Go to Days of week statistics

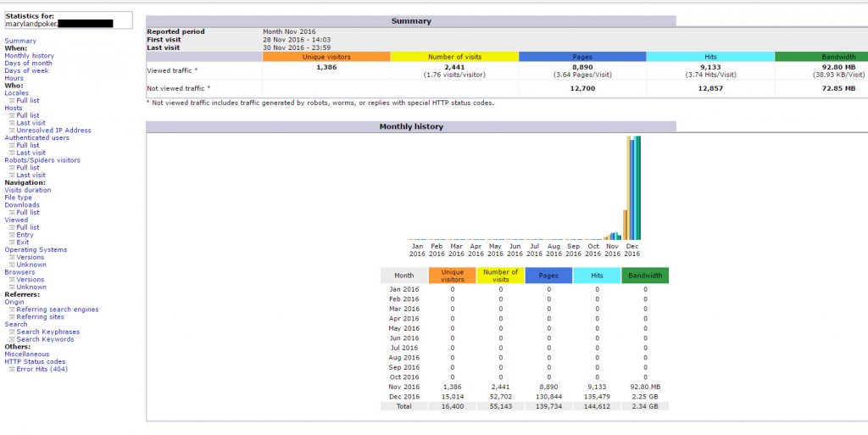pyautogui.click(x=26, y=71)
